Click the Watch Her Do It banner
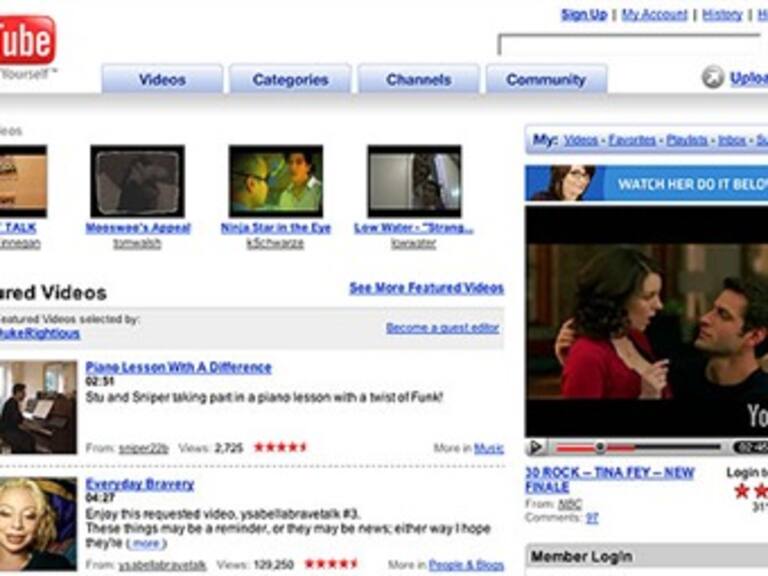This screenshot has width=768, height=576. tap(647, 183)
